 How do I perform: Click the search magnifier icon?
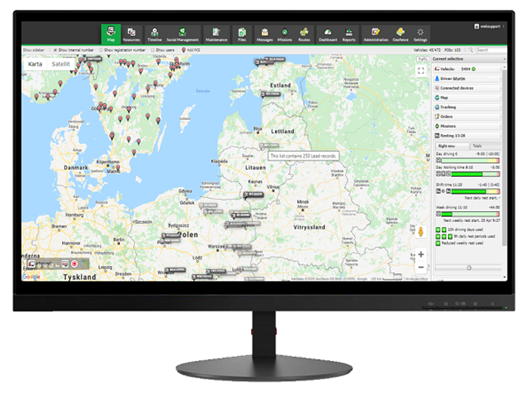(x=471, y=50)
